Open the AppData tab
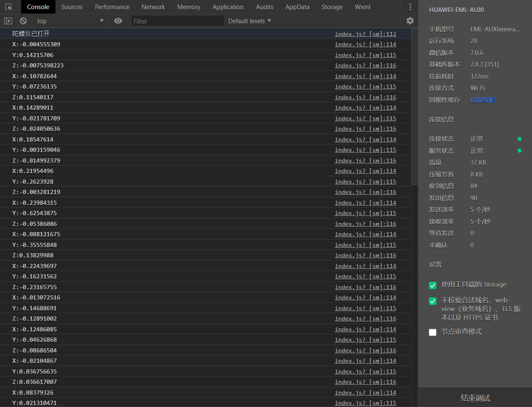 [x=297, y=7]
